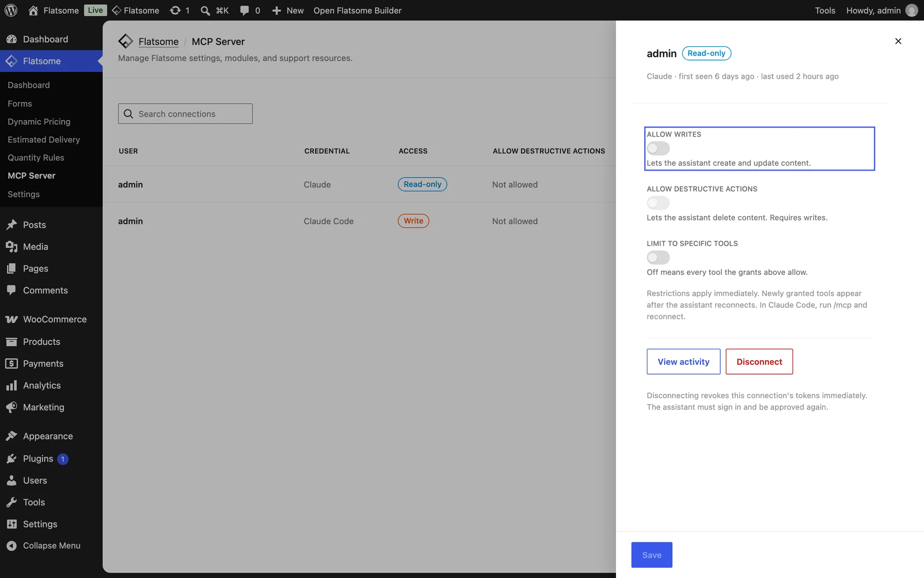Click the Media icon in sidebar

tap(11, 247)
